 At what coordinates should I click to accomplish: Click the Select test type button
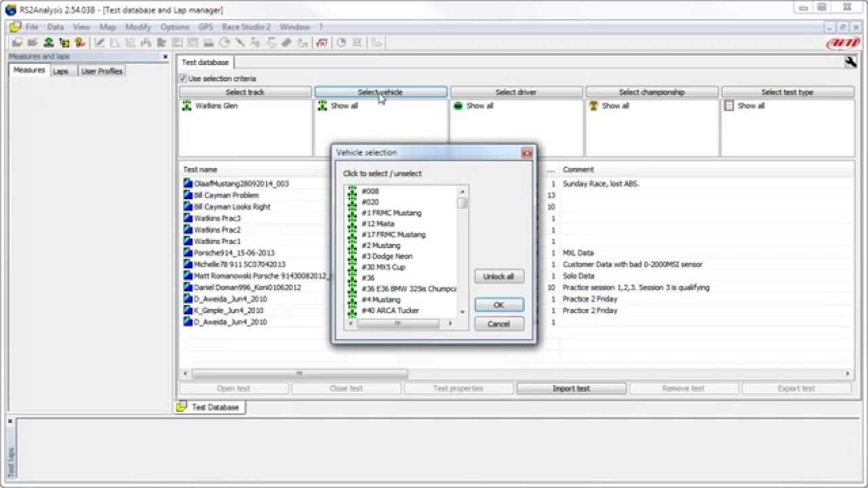(787, 92)
